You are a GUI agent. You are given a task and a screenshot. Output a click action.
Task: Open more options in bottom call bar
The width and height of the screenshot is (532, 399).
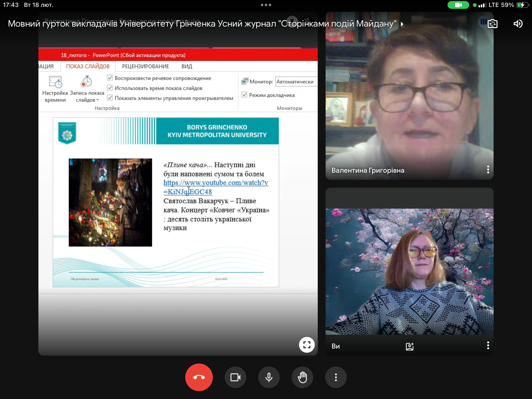coord(336,377)
